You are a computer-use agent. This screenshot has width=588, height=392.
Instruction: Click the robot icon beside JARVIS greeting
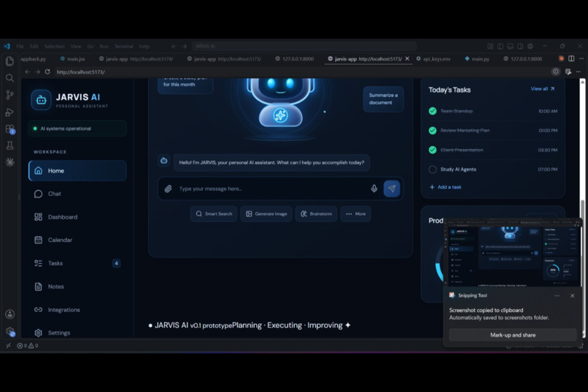(164, 160)
